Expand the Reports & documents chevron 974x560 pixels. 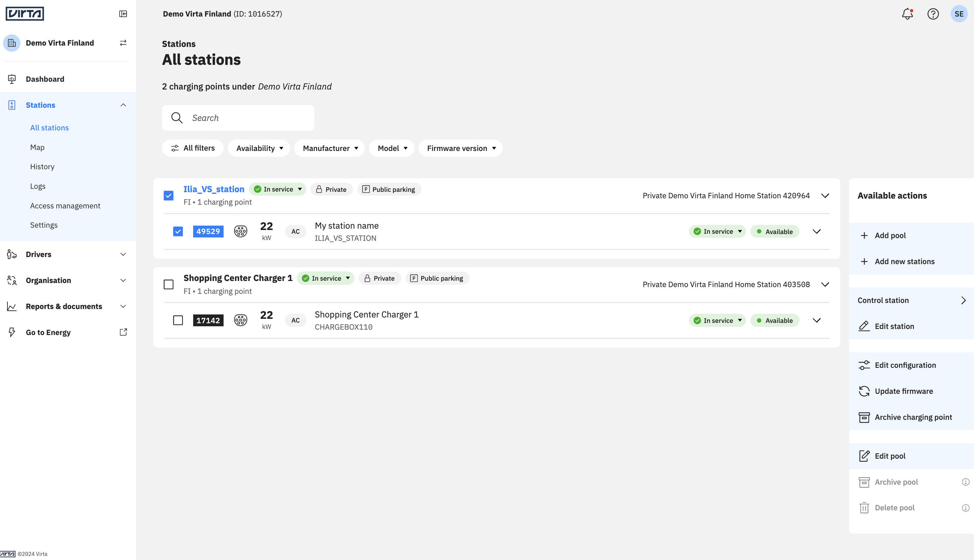tap(123, 307)
